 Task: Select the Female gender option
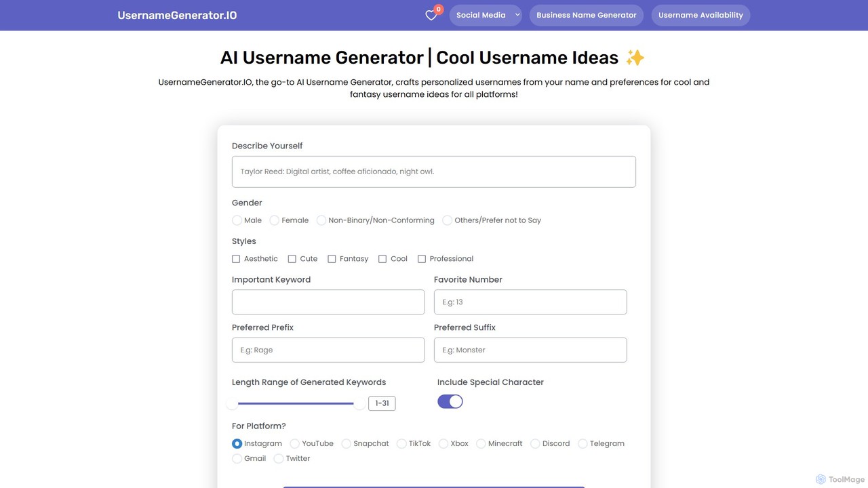pos(275,220)
